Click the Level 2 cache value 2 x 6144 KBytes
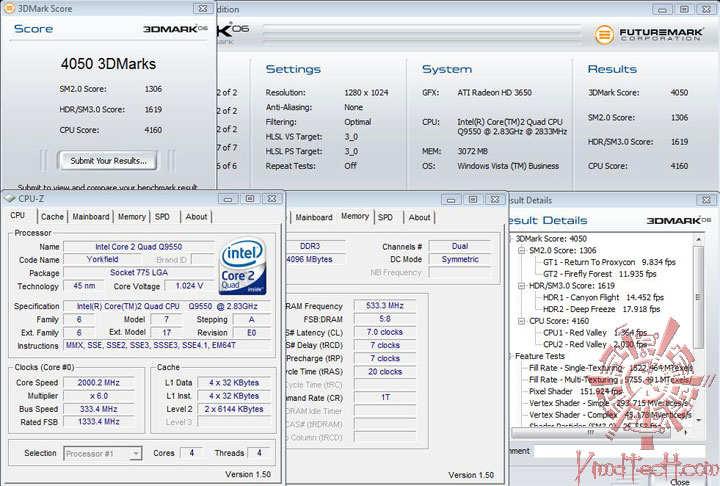The height and width of the screenshot is (486, 720). [234, 409]
